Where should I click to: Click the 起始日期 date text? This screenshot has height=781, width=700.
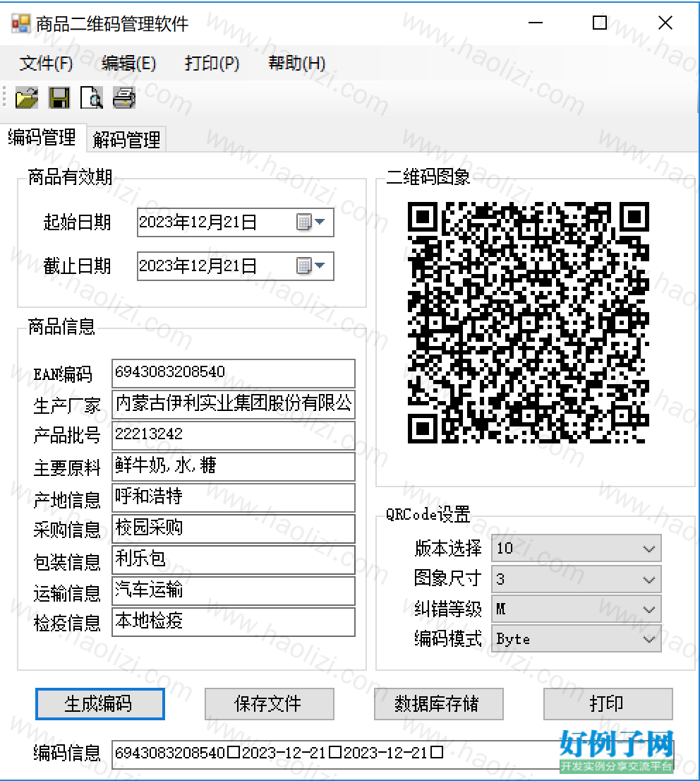tap(198, 222)
